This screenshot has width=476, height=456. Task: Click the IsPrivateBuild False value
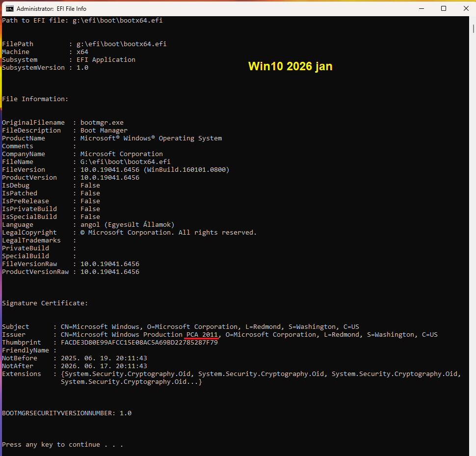(x=90, y=209)
